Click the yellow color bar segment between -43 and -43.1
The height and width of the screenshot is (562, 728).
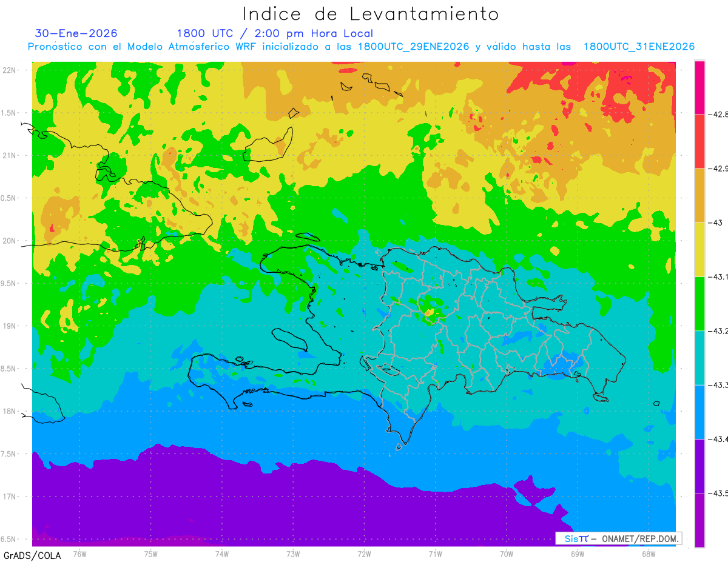699,249
